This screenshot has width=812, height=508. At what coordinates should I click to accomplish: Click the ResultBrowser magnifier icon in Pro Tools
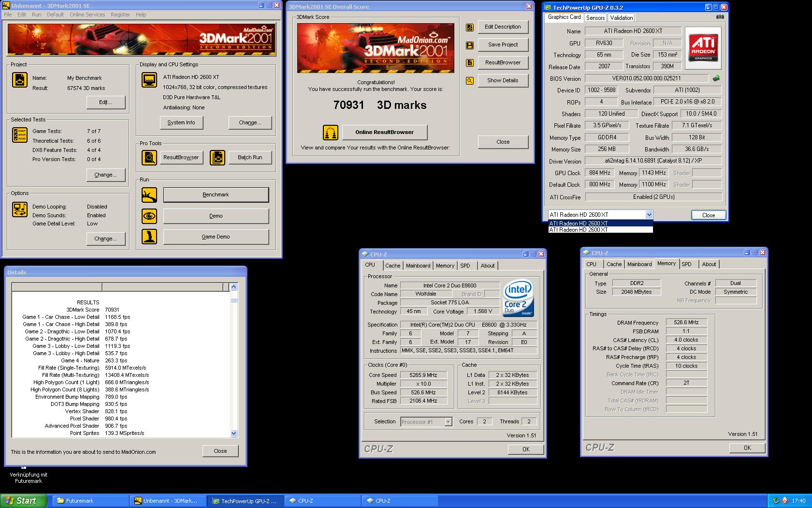pos(149,158)
